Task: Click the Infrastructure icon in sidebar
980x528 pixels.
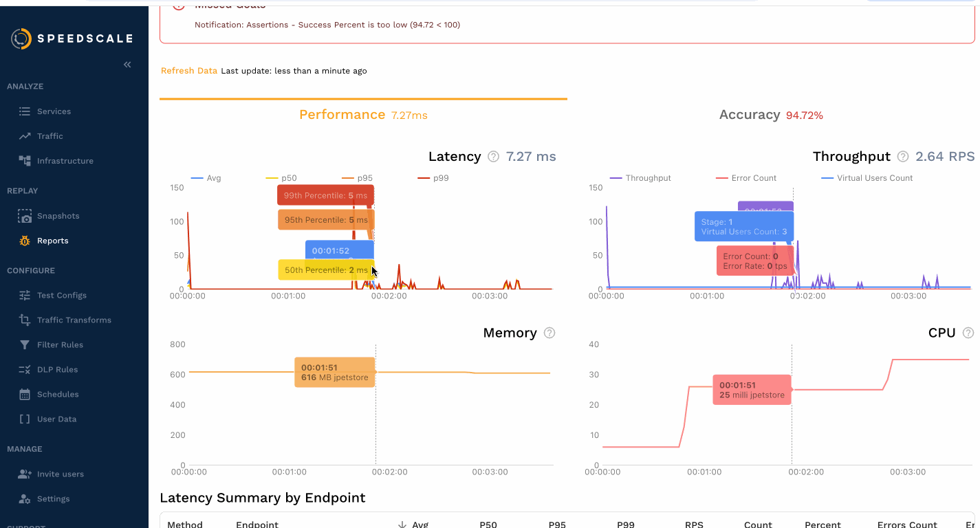Action: click(25, 161)
